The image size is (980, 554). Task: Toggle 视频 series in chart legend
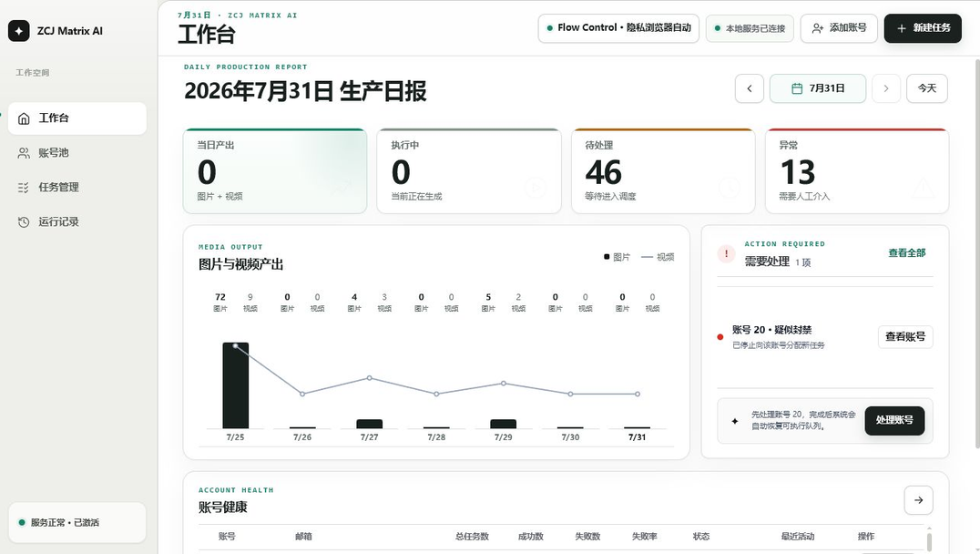(x=658, y=257)
